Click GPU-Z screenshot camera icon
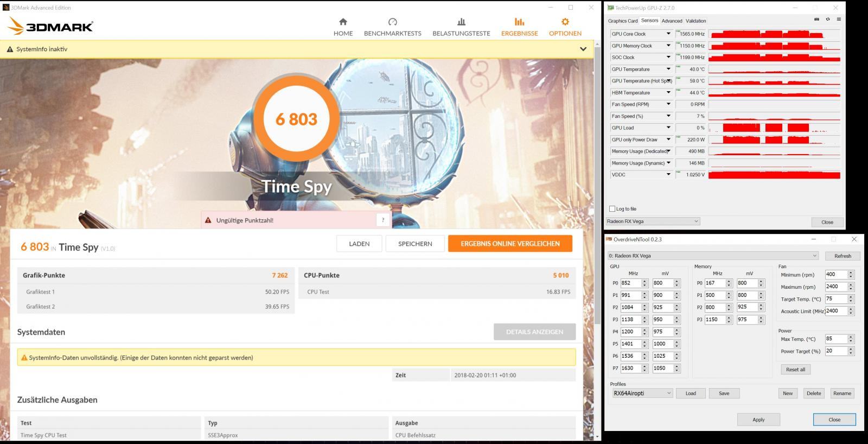This screenshot has height=444, width=868. 816,20
